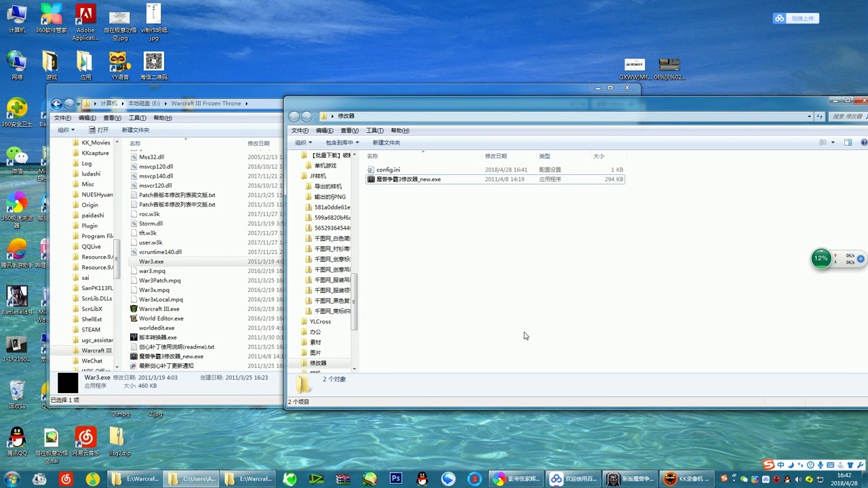Viewport: 868px width, 488px height.
Task: Click 新建文件夹 in the 修改器 window
Action: (387, 142)
